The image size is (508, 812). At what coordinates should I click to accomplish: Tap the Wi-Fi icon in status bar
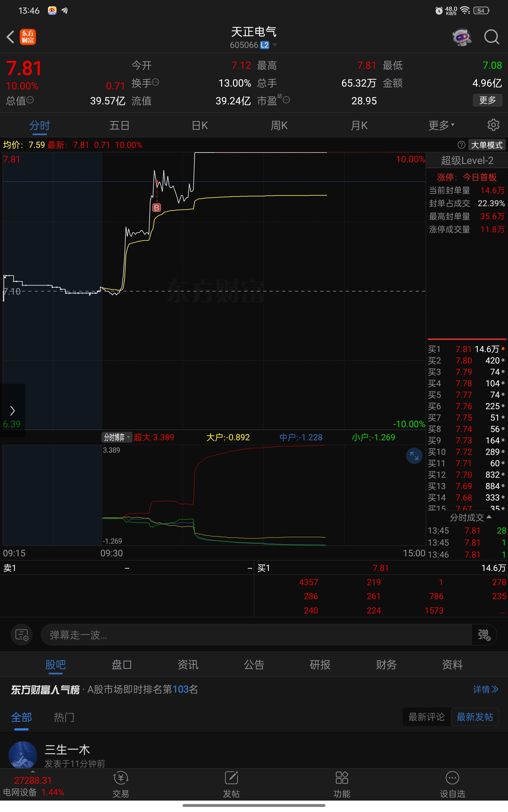(465, 10)
